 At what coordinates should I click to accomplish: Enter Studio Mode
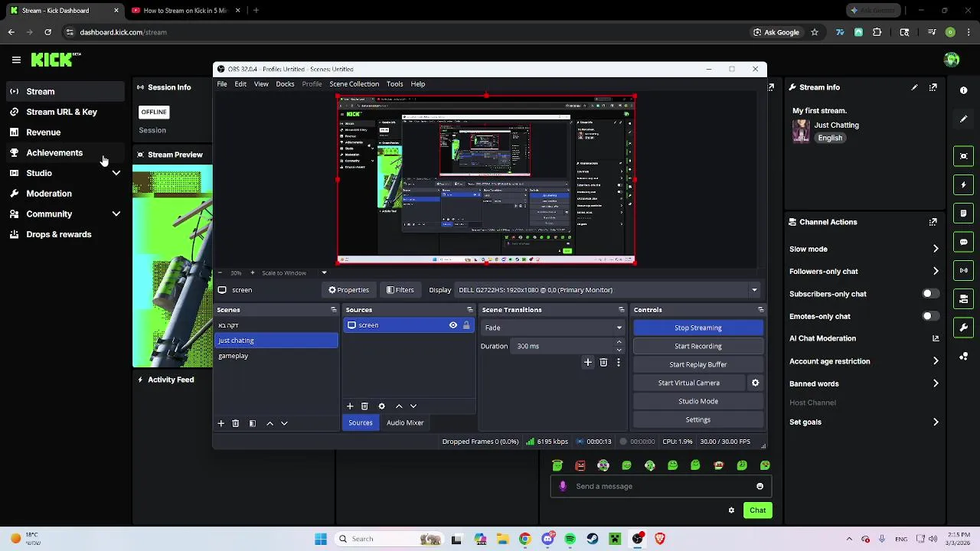coord(698,401)
